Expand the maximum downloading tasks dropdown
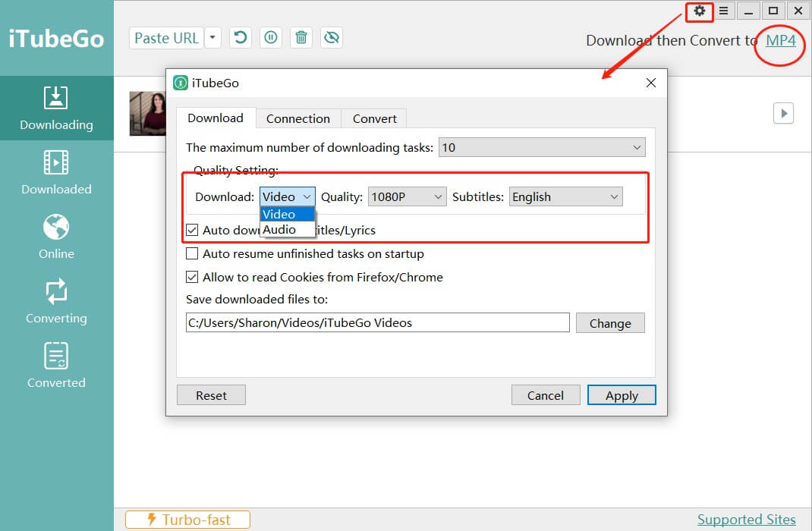 [542, 147]
